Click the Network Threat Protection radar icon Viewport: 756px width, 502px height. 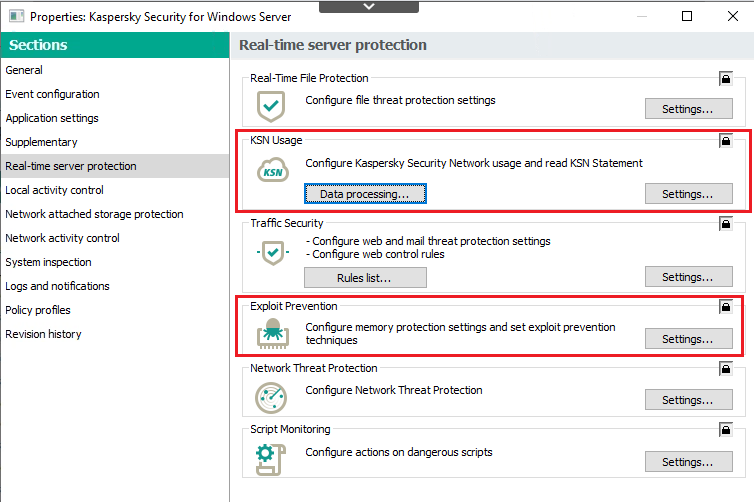271,398
